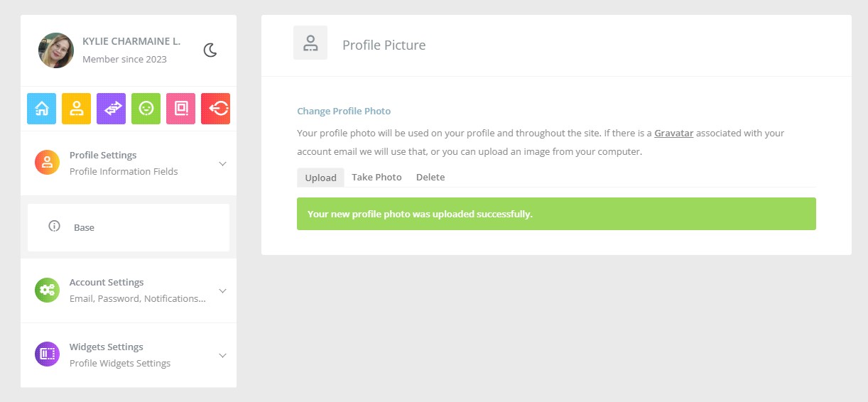
Task: Open the yellow profile icon shortcut
Action: 76,109
